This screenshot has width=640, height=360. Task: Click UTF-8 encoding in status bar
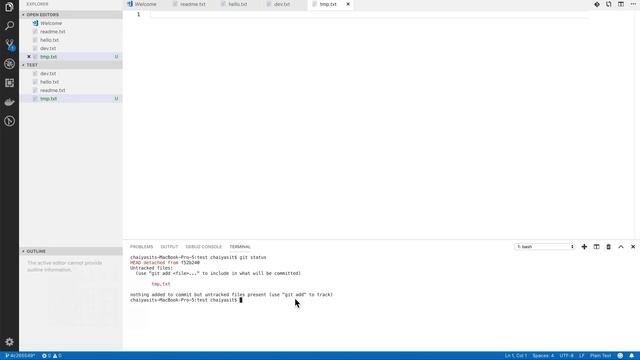566,356
